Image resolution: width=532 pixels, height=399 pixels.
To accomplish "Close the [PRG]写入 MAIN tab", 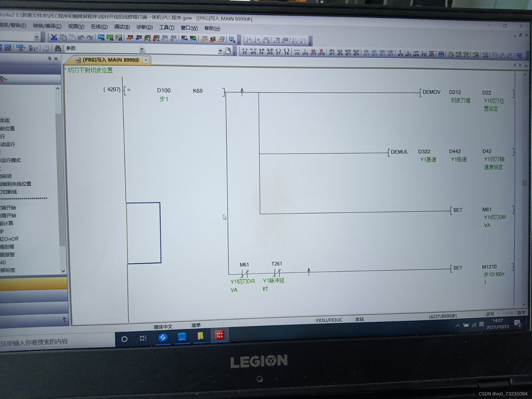I will click(146, 60).
